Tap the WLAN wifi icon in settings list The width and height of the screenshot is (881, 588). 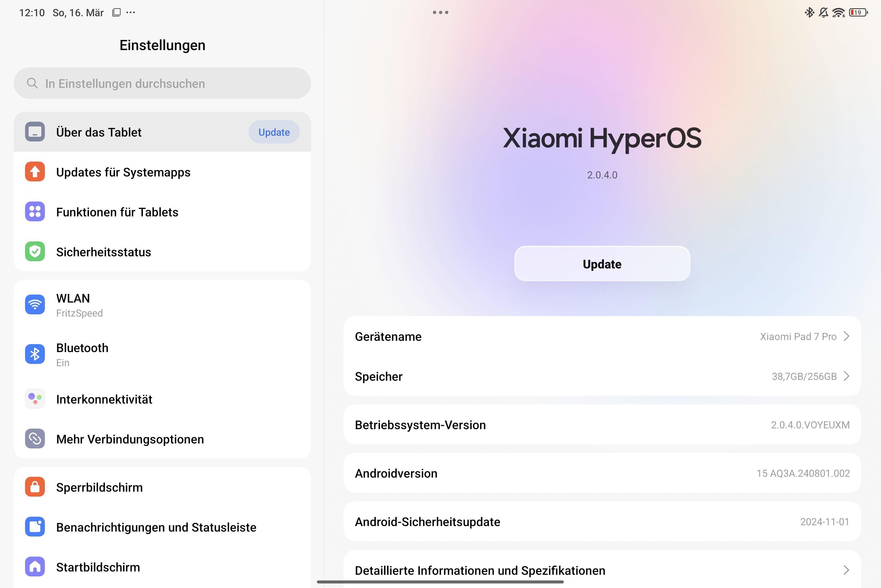tap(35, 304)
